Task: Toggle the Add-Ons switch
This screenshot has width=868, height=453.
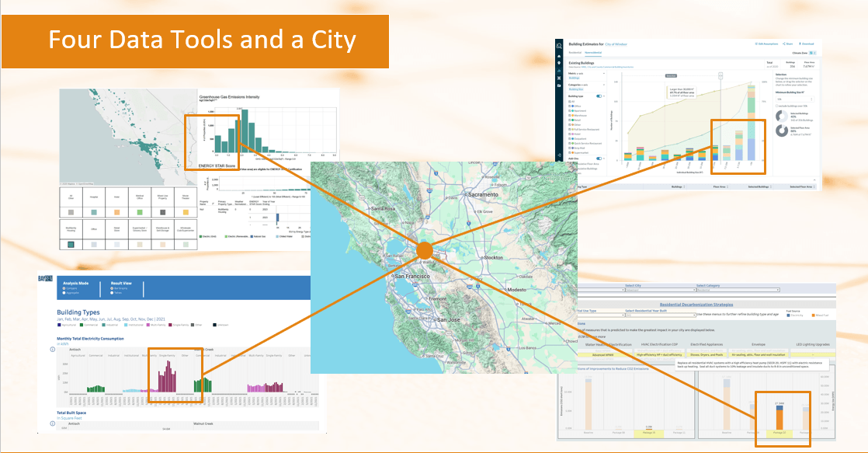Action: pos(599,159)
